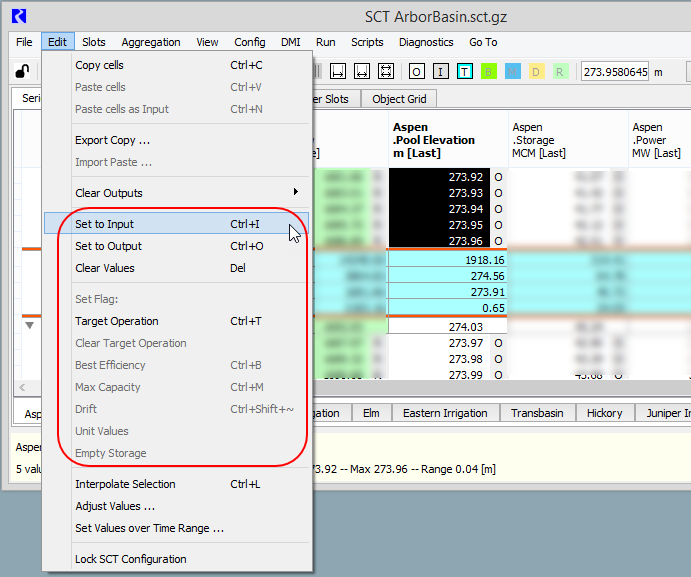Select the Eastern Irrigation tab
The width and height of the screenshot is (691, 577).
445,413
